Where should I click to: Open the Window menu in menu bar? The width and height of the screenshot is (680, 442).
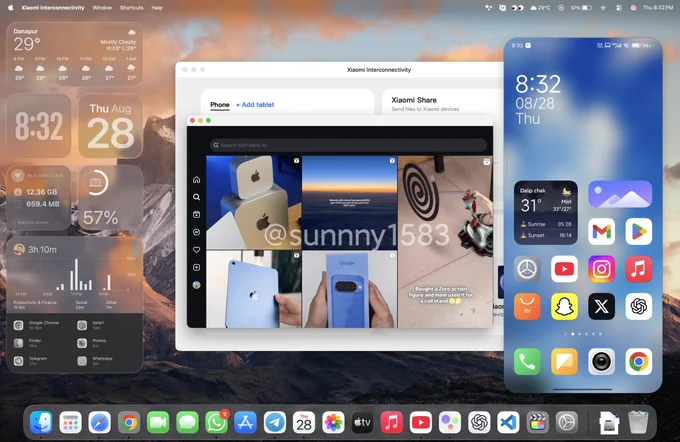[102, 7]
